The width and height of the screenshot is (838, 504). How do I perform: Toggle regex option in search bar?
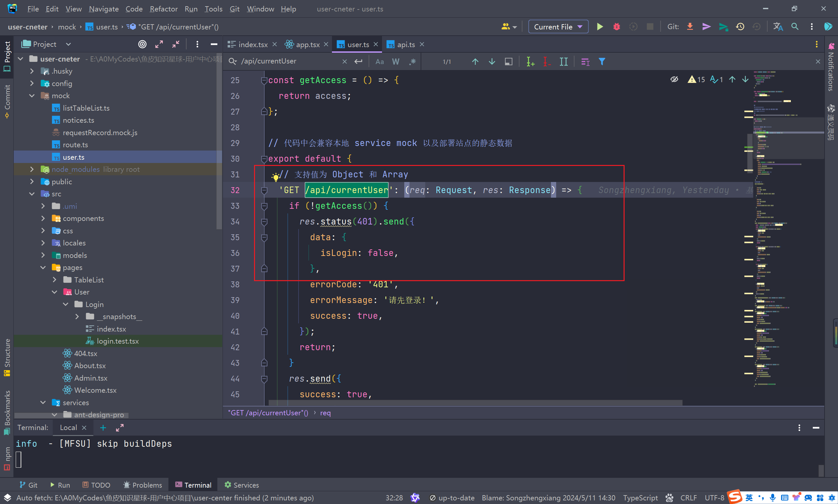[412, 62]
